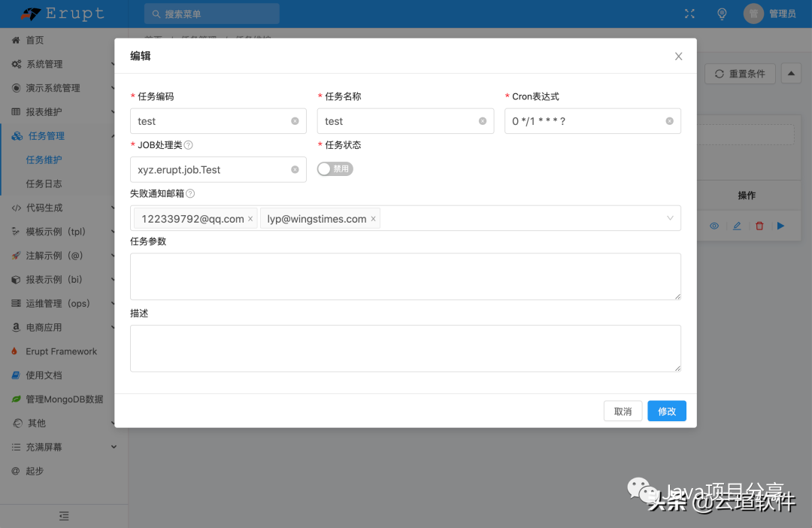This screenshot has height=528, width=812.
Task: Open the 失败通知邮箱 dropdown
Action: point(669,218)
